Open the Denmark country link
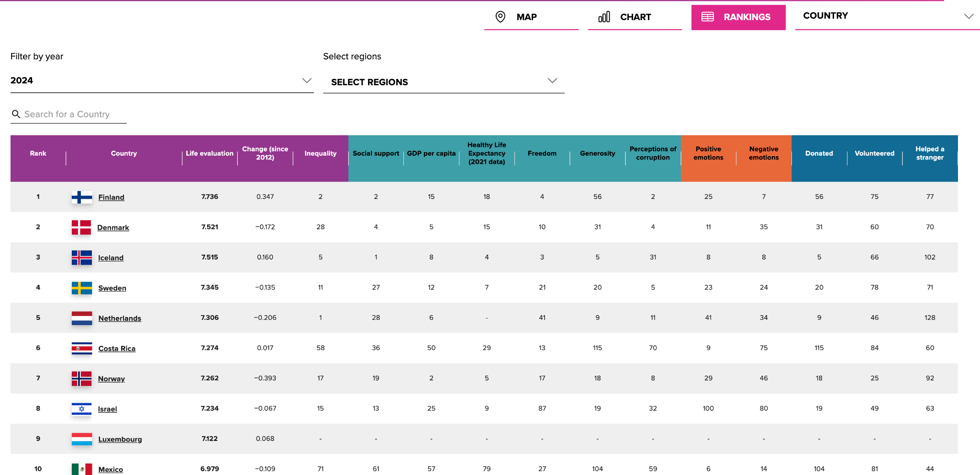980x475 pixels. (x=113, y=227)
